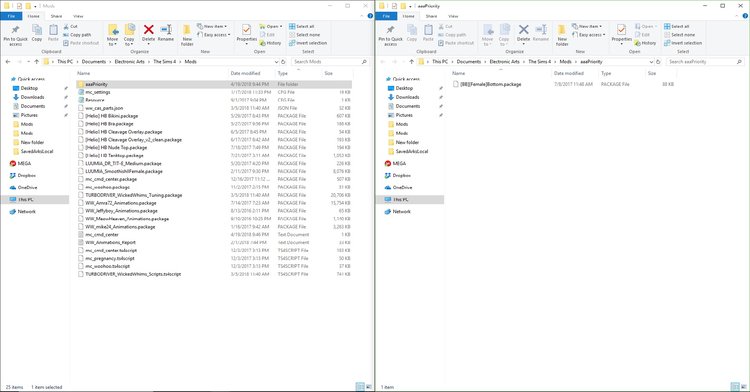Click Move to in Mods window ribbon
The width and height of the screenshot is (750, 392).
point(112,35)
